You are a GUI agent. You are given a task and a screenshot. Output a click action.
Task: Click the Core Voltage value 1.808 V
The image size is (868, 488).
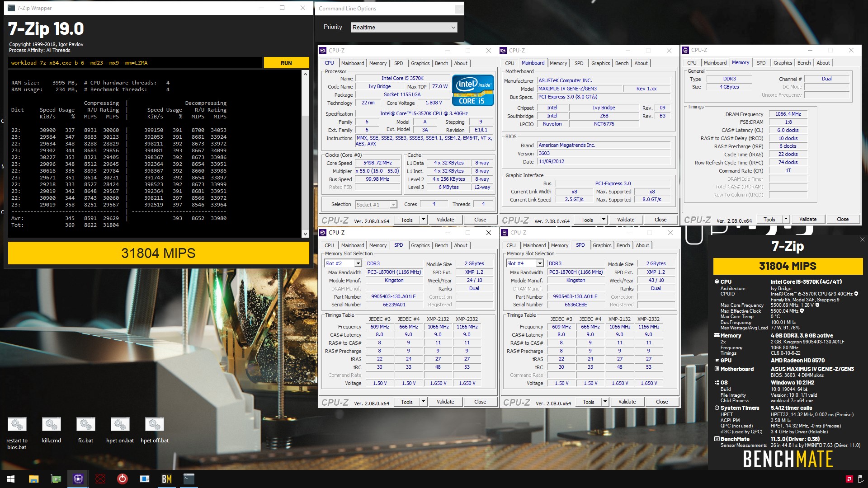point(434,103)
